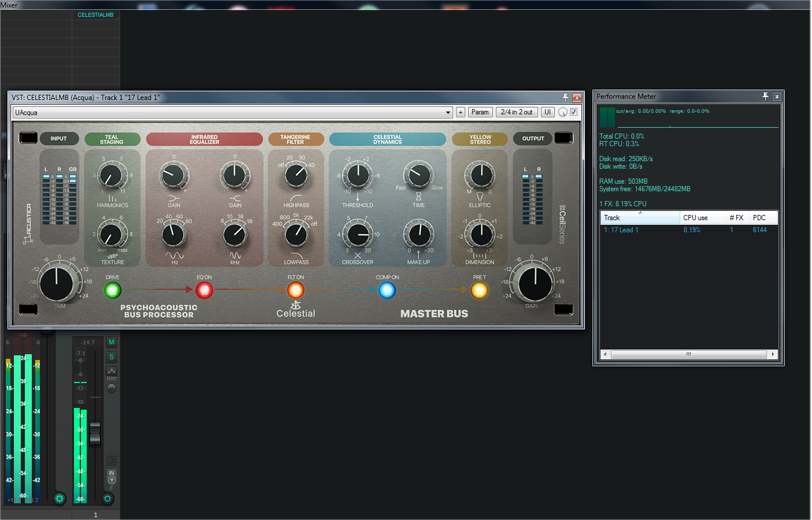The image size is (812, 520).
Task: Select the '1: 17 Lead 1' track row
Action: tap(689, 230)
